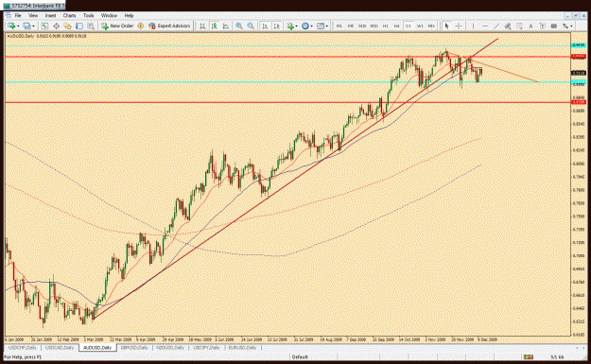Toggle the Strategy Tester icon

point(91,26)
